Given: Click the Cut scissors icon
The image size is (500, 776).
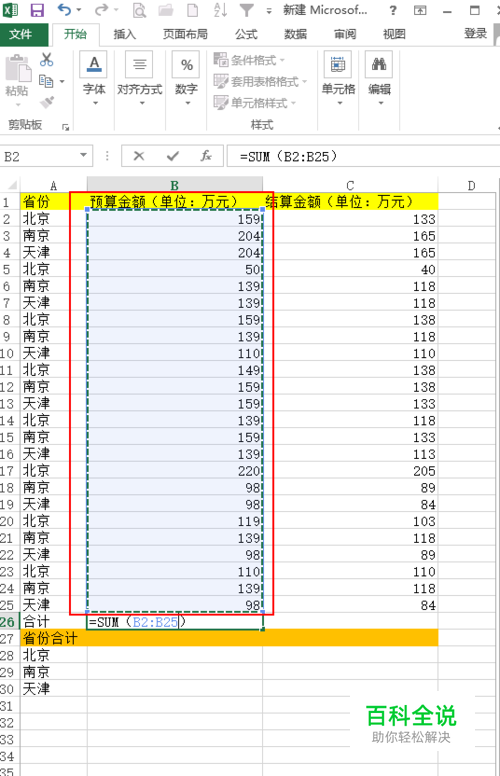Looking at the screenshot, I should (47, 60).
